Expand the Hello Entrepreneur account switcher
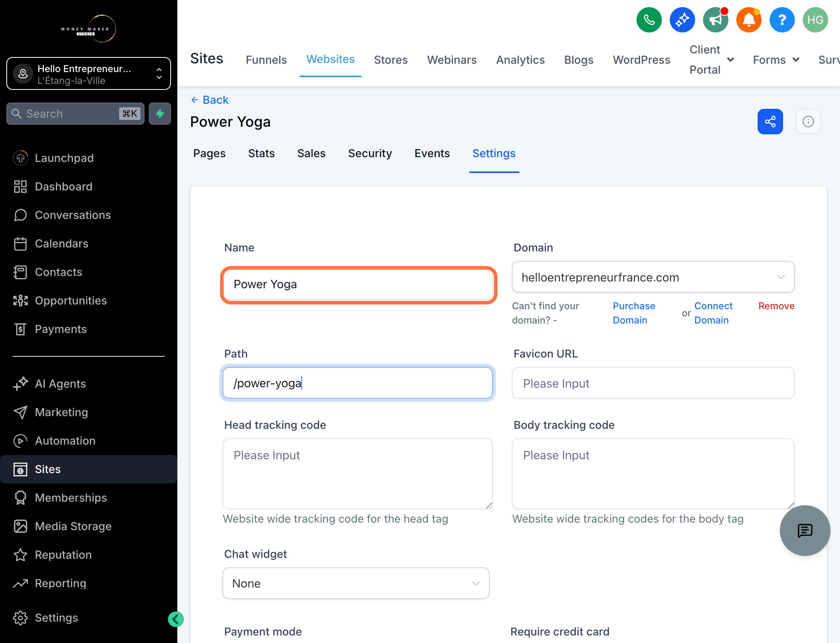 (x=89, y=74)
